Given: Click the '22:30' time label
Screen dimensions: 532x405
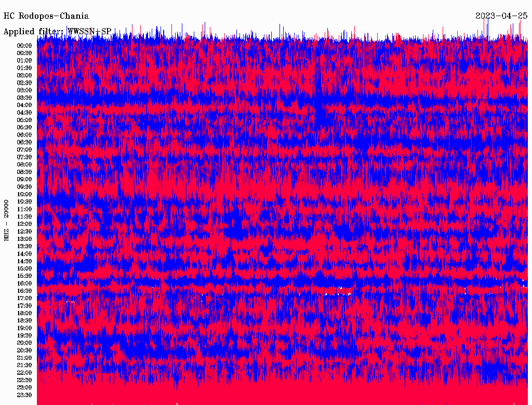Looking at the screenshot, I should [x=24, y=380].
